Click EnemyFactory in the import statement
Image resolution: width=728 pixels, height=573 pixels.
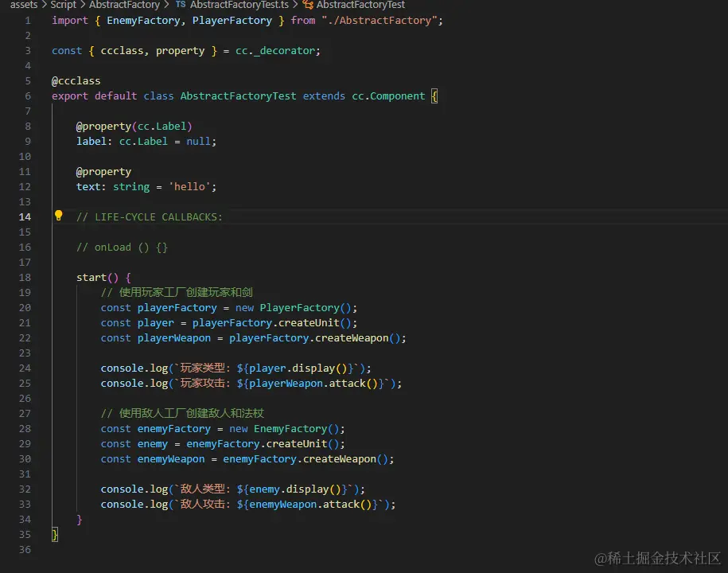(143, 21)
